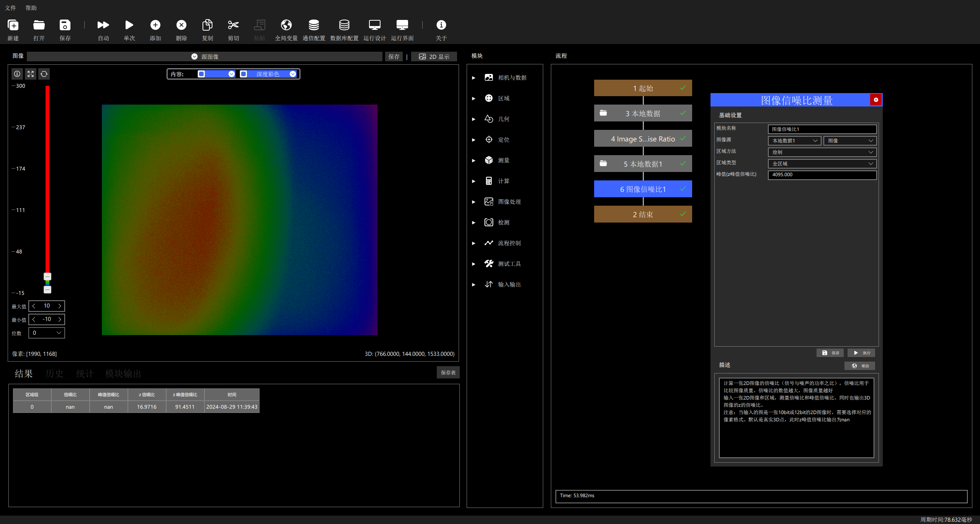Screen dimensions: 980x524
Task: Open 运行设计 run design icon
Action: 375,25
